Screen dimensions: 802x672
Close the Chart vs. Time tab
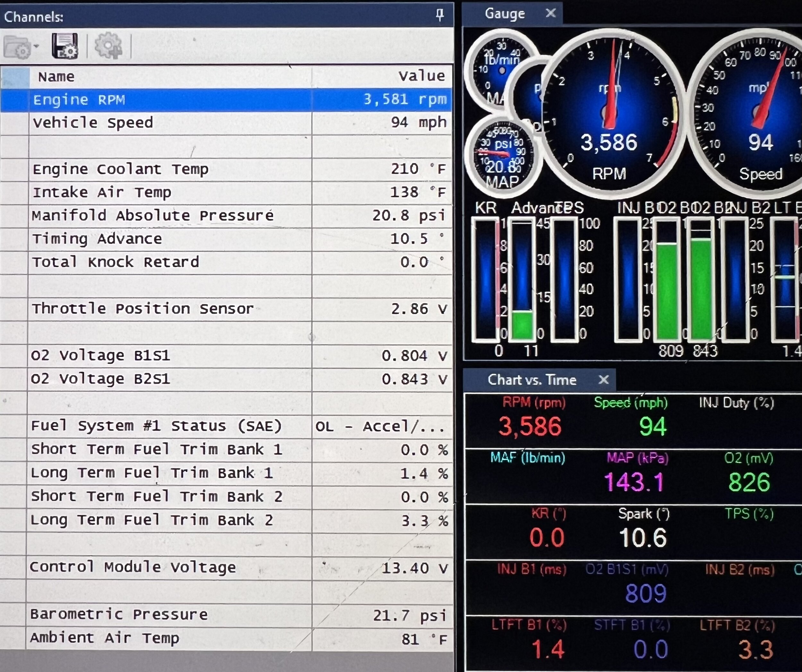603,380
